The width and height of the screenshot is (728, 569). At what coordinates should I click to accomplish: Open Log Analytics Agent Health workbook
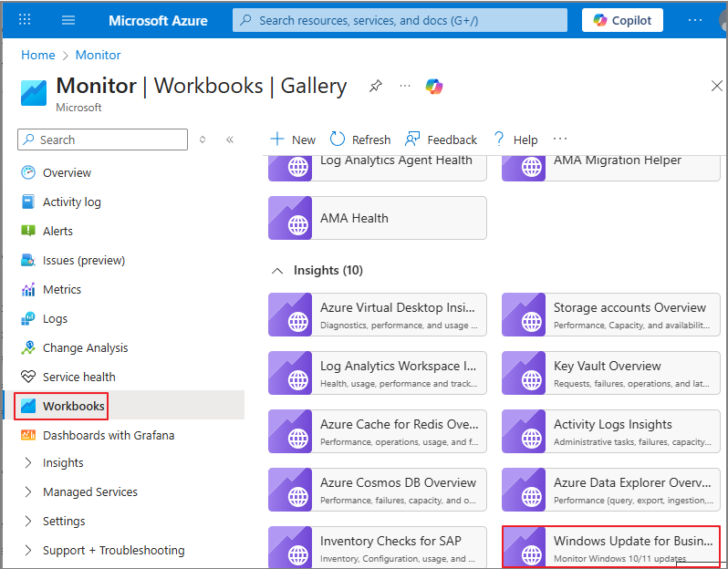pos(378,167)
